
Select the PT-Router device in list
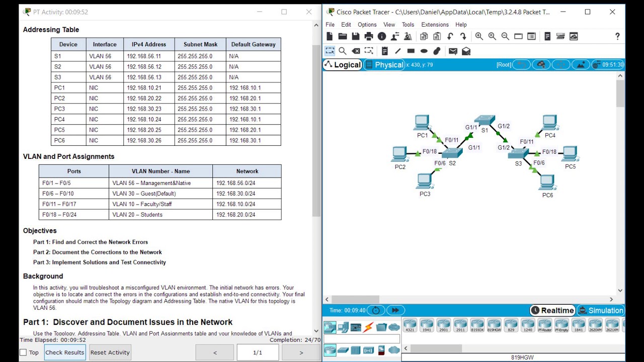[x=544, y=326]
